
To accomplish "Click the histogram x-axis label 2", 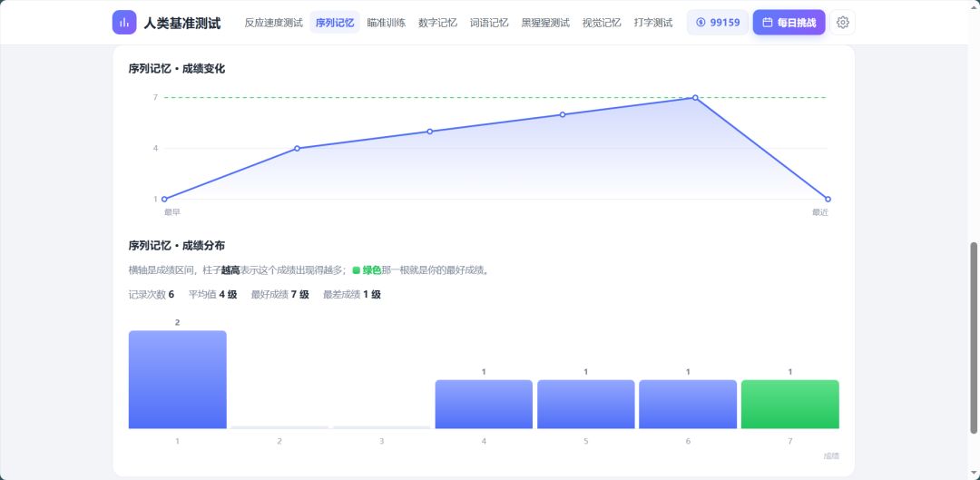I will (x=279, y=441).
